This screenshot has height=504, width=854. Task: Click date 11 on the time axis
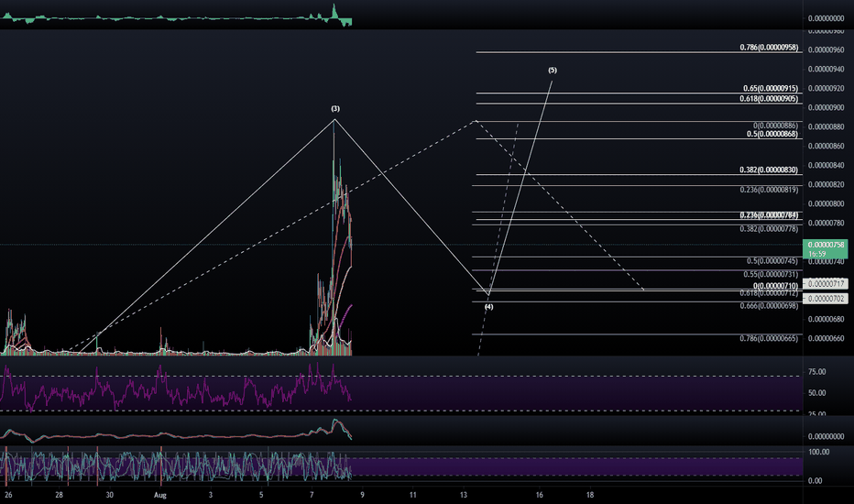click(413, 495)
